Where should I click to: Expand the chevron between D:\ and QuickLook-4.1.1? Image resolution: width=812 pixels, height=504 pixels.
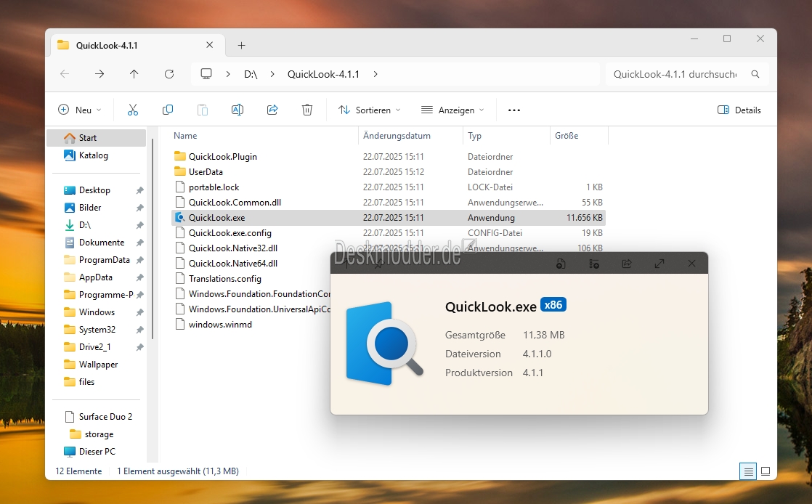(x=272, y=74)
